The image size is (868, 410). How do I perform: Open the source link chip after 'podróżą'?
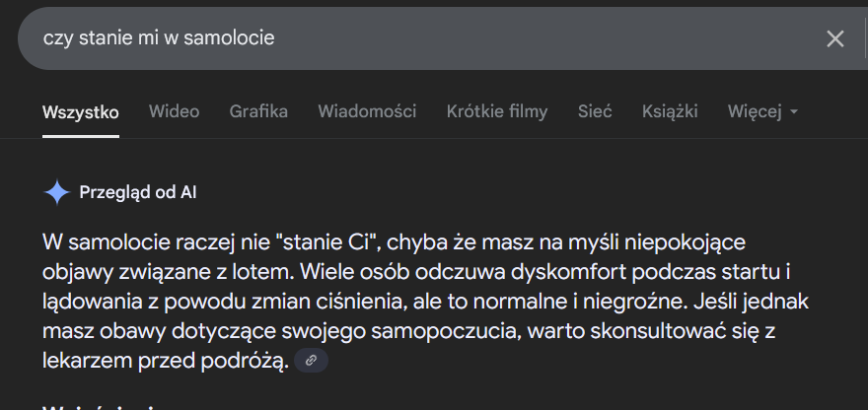click(311, 361)
